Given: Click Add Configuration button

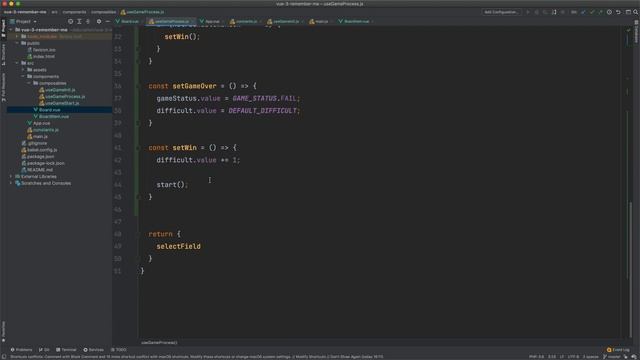Looking at the screenshot, I should (501, 12).
